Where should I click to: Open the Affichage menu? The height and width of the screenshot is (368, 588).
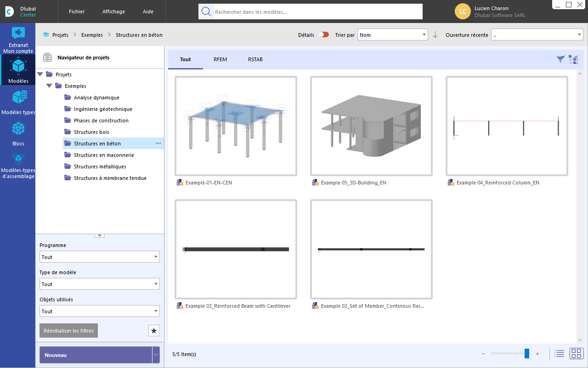[113, 11]
